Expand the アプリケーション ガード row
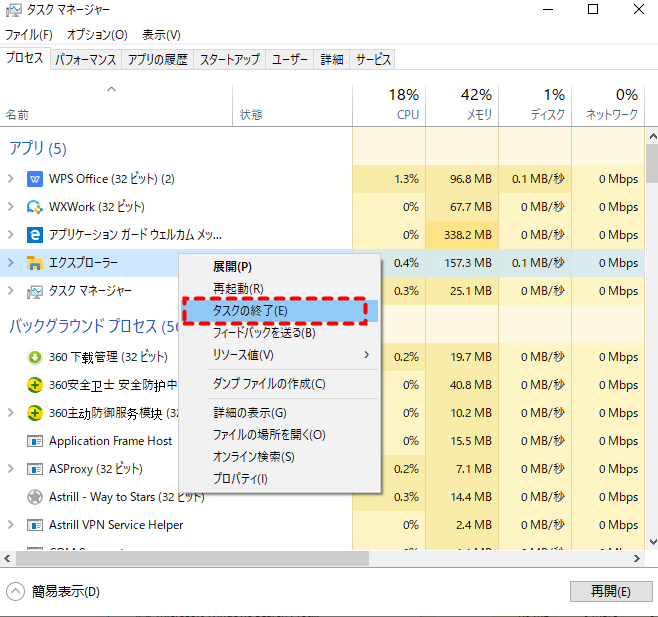Screen dimensions: 658x617 (11, 235)
